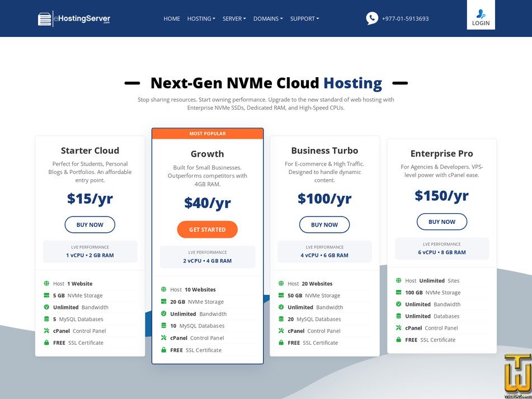Click the cPanel Control Panel icon on Growth plan
532x399 pixels.
coord(165,337)
